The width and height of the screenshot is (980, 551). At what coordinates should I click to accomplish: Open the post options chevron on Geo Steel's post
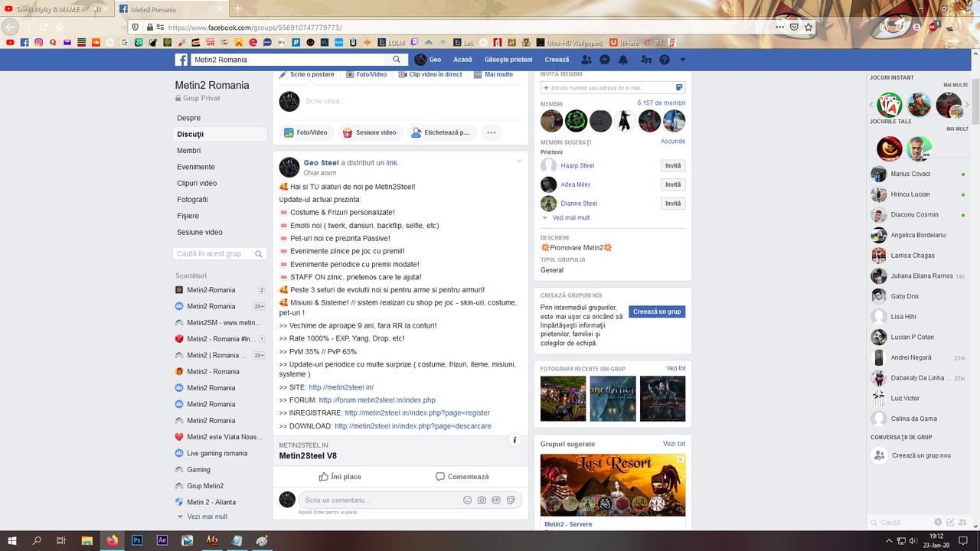[x=519, y=161]
